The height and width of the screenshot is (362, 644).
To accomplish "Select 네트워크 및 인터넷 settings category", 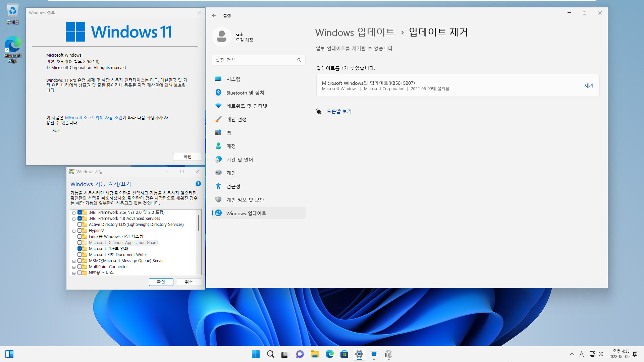I will pyautogui.click(x=258, y=106).
